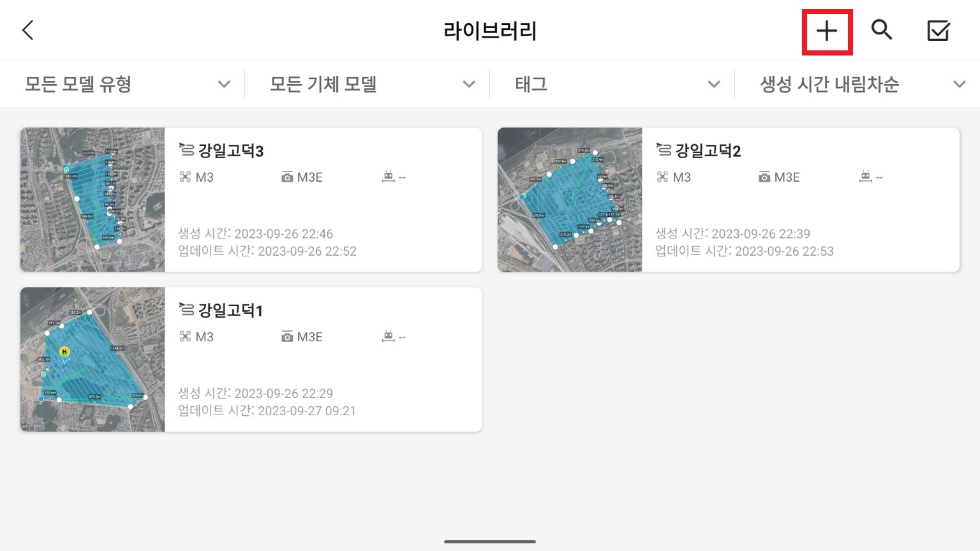Viewport: 980px width, 551px height.
Task: Click mapping route icon beside 강일고덕3
Action: pos(186,150)
